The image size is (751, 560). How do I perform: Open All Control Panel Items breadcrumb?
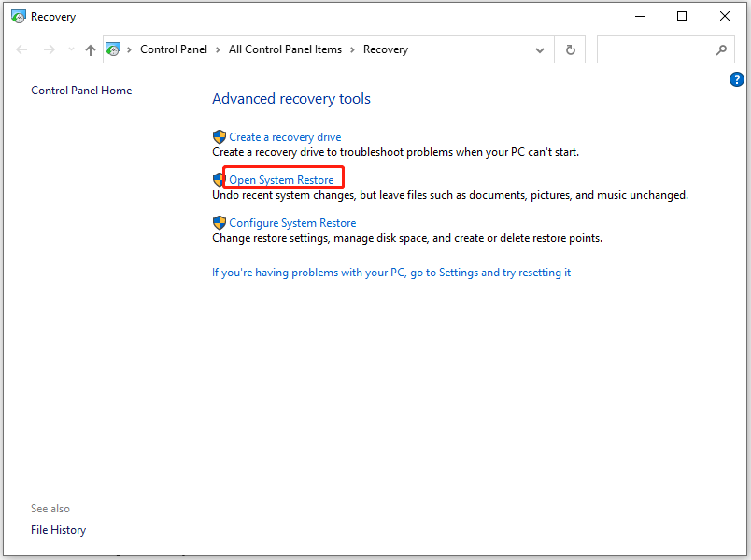tap(285, 49)
